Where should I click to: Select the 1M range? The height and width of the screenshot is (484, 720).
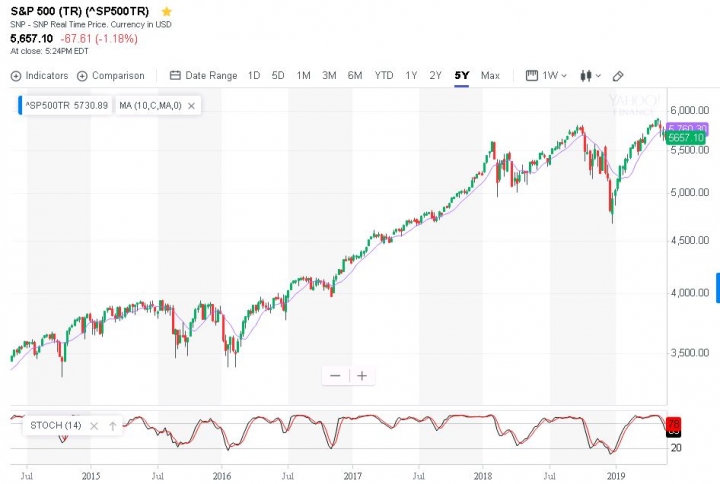pos(304,76)
